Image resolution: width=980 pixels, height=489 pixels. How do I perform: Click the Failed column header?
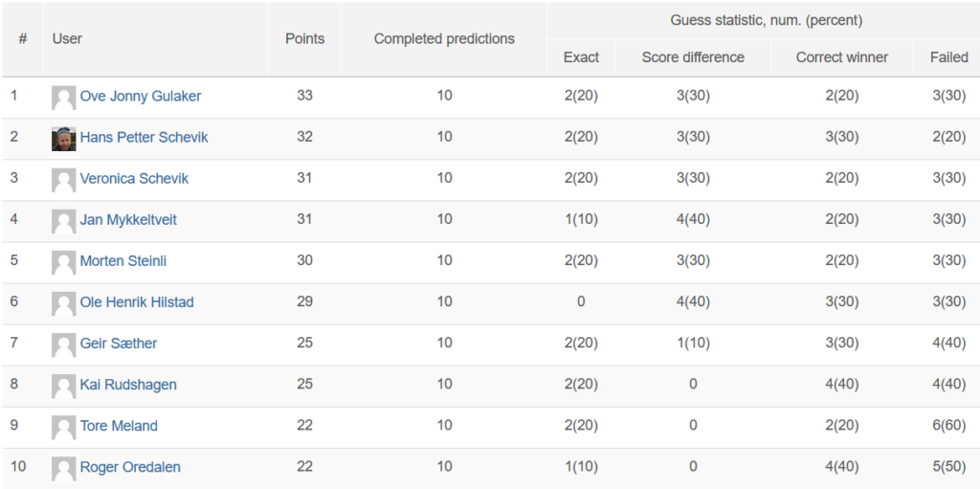949,57
